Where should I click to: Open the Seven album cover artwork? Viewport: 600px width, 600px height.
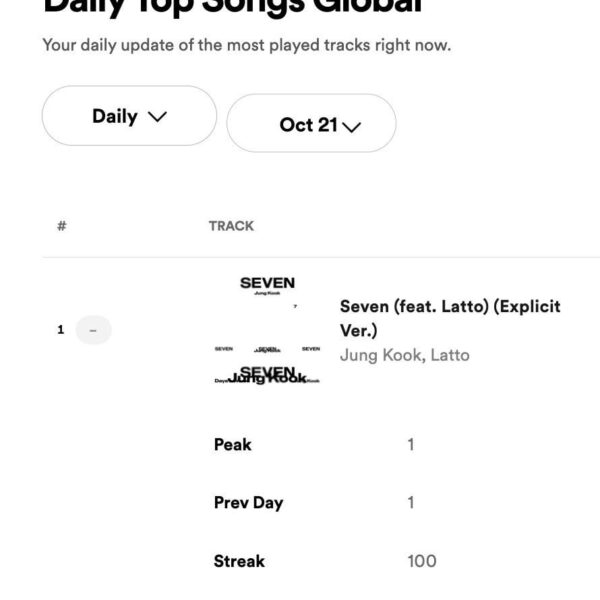[267, 329]
